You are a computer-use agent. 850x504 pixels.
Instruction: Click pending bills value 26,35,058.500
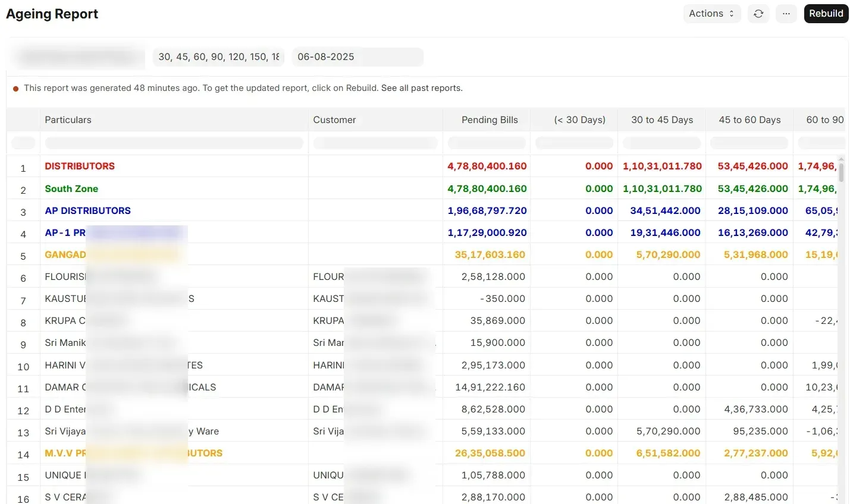pos(490,453)
